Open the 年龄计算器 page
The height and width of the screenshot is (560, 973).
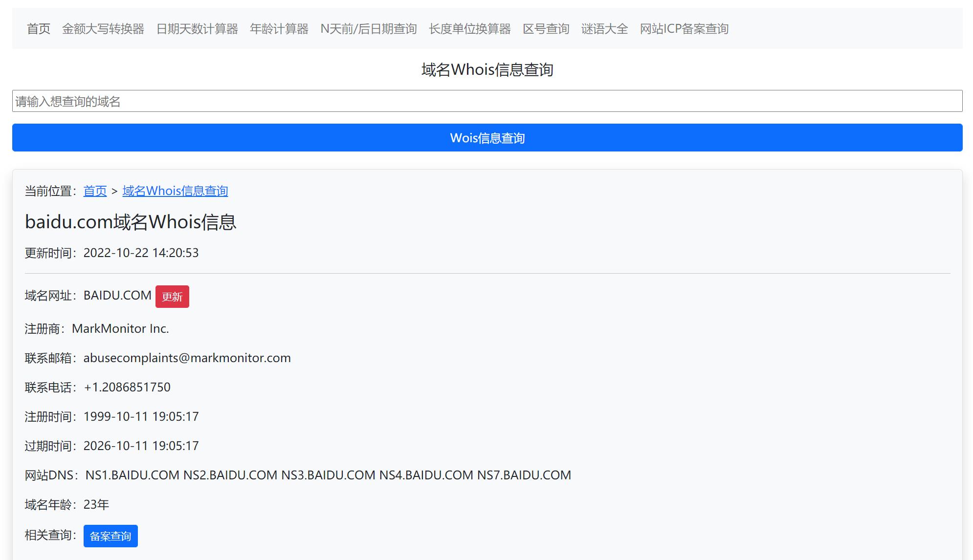coord(279,28)
